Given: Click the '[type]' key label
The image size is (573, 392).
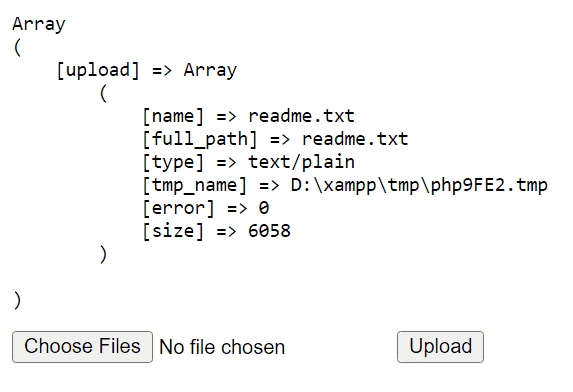Looking at the screenshot, I should click(173, 162).
